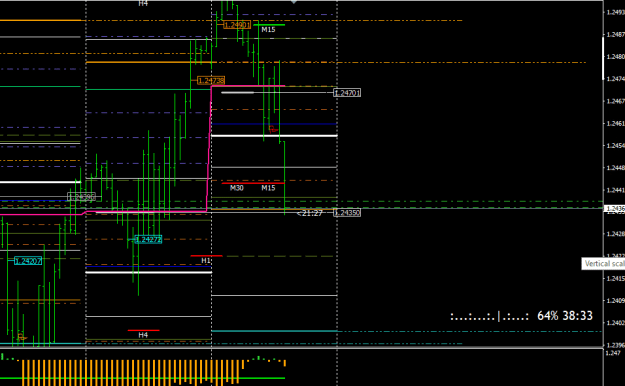This screenshot has height=386, width=625.
Task: Click the 1.2402 value on price scale
Action: [615, 322]
